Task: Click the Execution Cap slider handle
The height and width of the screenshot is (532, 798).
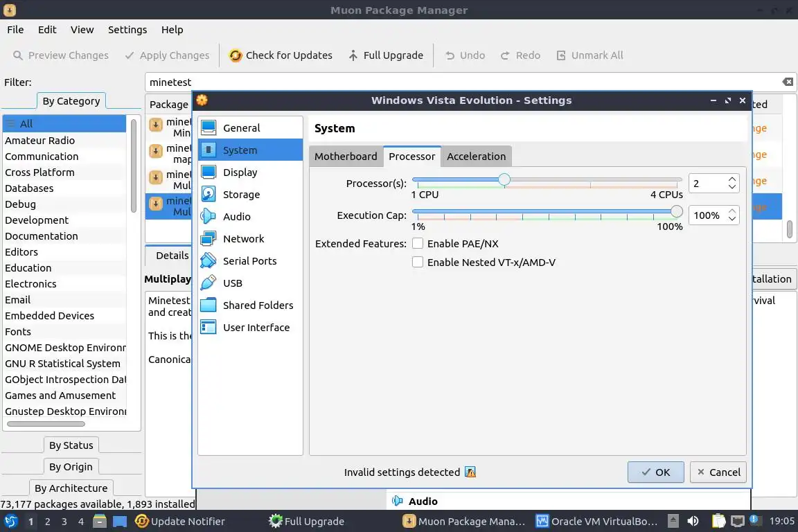Action: click(x=676, y=211)
